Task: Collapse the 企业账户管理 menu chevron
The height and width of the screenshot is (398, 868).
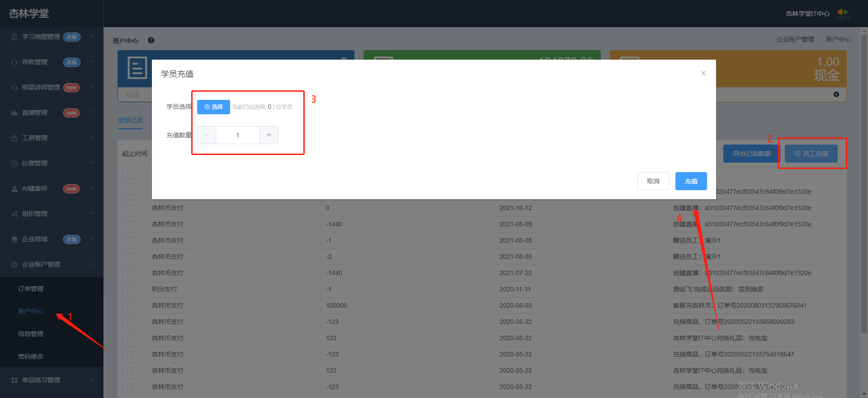Action: [x=92, y=264]
